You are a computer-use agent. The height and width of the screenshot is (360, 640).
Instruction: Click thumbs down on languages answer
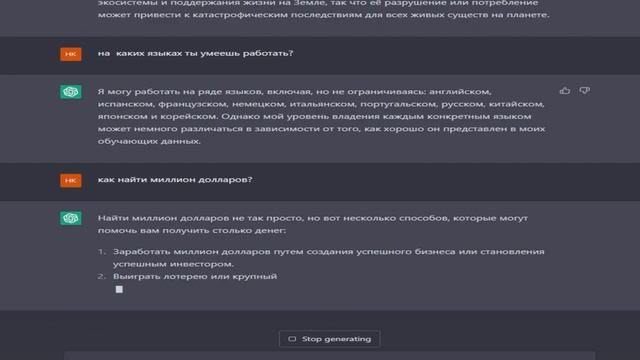coord(584,91)
